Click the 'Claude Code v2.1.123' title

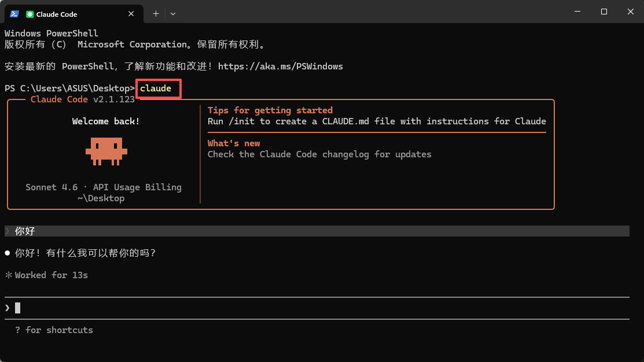point(83,99)
